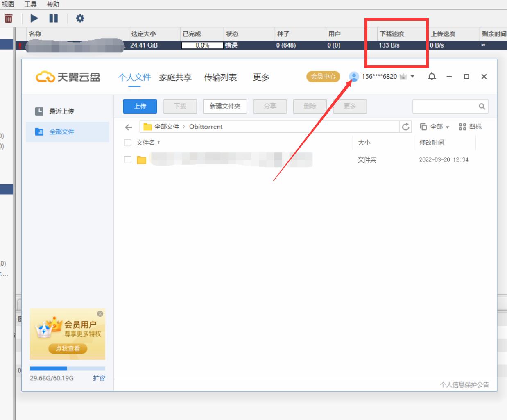507x420 pixels.
Task: Toggle filename sort order with the 文件名 arrow
Action: [160, 143]
